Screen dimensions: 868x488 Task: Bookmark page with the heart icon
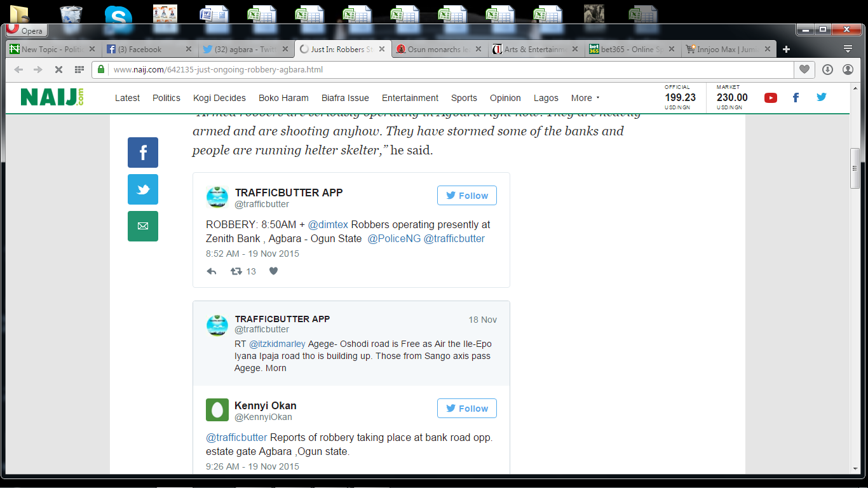(x=804, y=70)
